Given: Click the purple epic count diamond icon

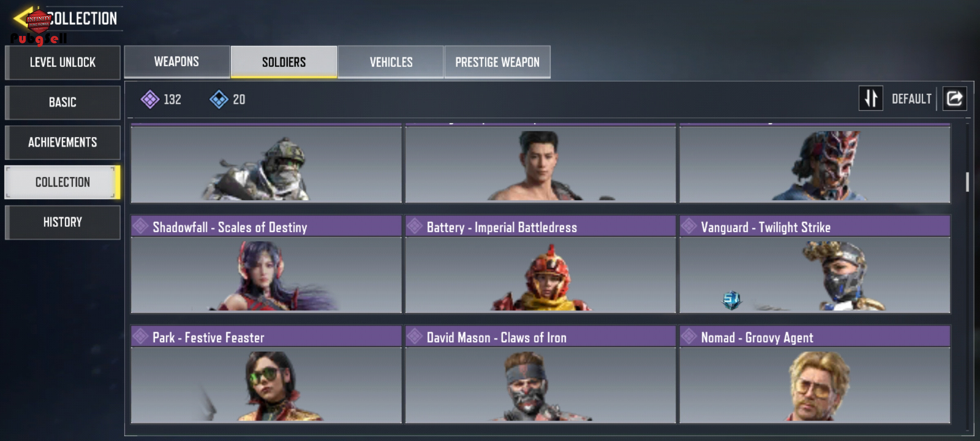Looking at the screenshot, I should coord(150,99).
